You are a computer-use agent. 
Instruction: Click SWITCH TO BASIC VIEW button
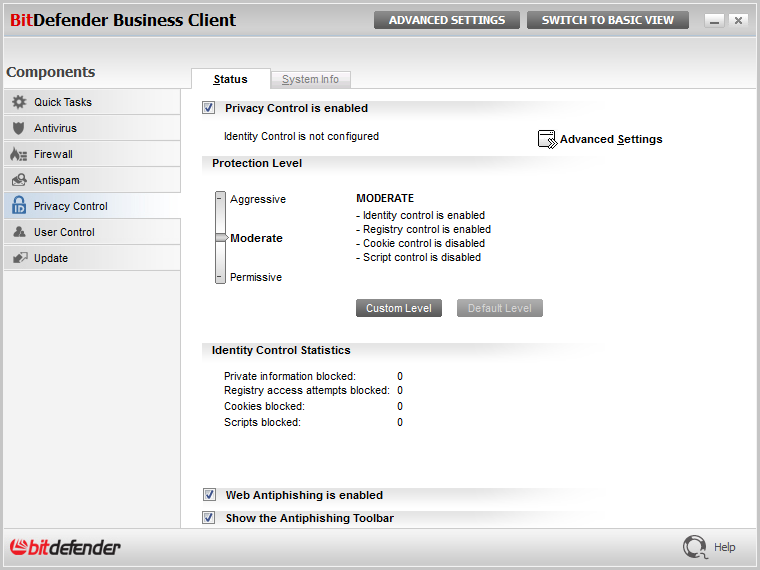point(608,20)
